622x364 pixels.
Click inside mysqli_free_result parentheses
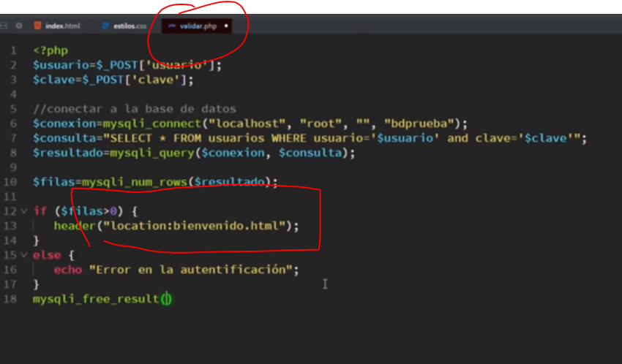coord(165,299)
